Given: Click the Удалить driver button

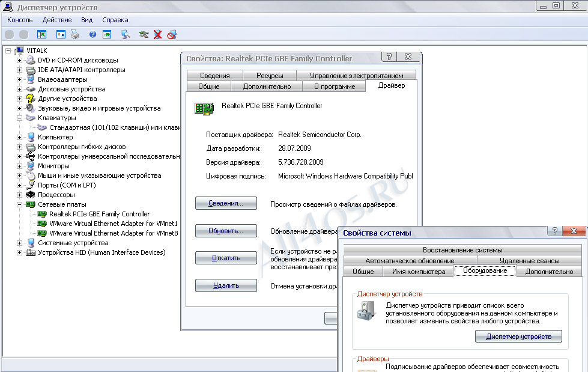Looking at the screenshot, I should (226, 285).
